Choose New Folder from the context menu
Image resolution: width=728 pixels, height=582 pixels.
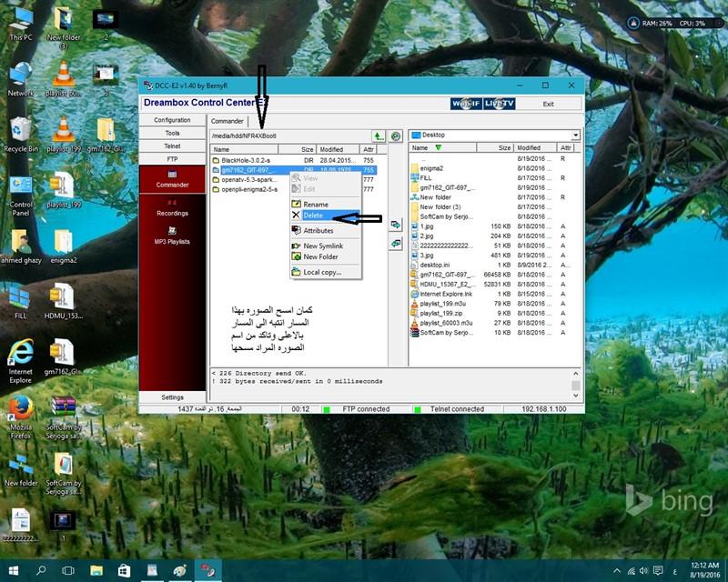pyautogui.click(x=326, y=256)
